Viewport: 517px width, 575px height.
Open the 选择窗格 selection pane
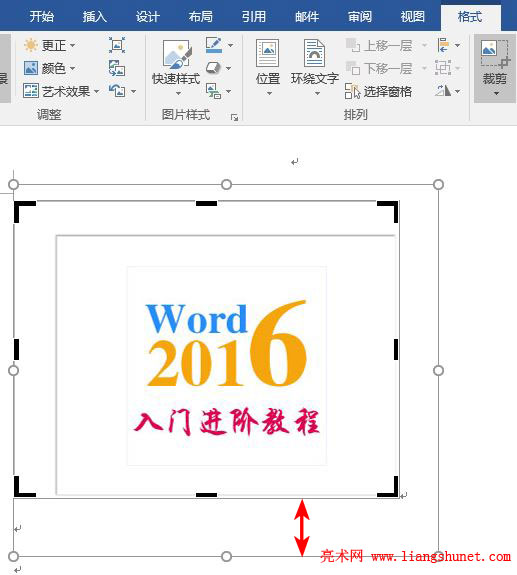378,91
